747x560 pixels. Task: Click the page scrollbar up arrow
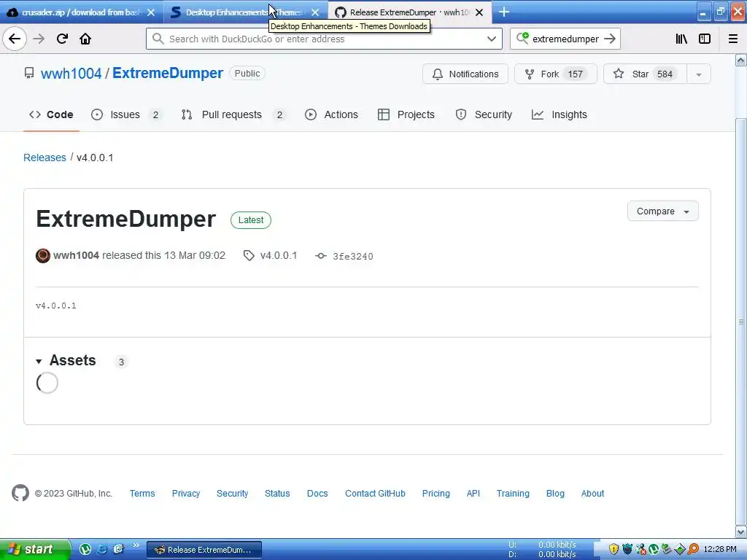[x=741, y=60]
